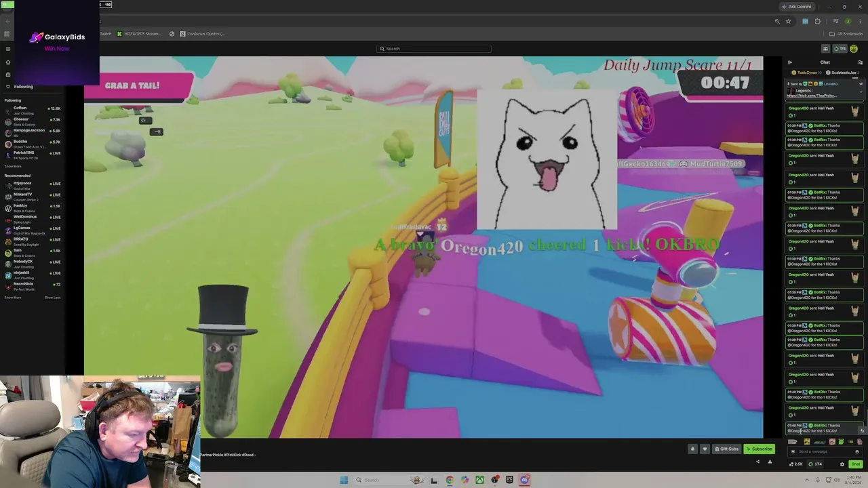This screenshot has height=488, width=868.
Task: Open the KICKs balance button showing 174
Action: (x=840, y=49)
